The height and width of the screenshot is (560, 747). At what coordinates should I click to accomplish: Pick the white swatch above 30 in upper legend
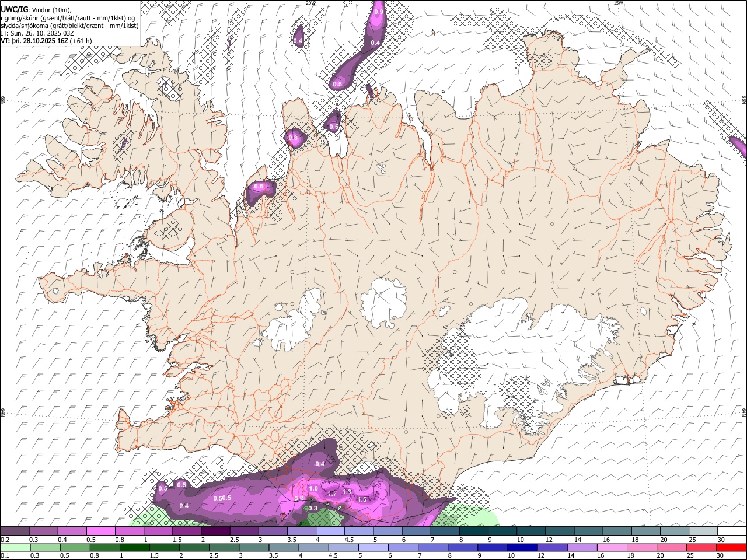pos(732,531)
